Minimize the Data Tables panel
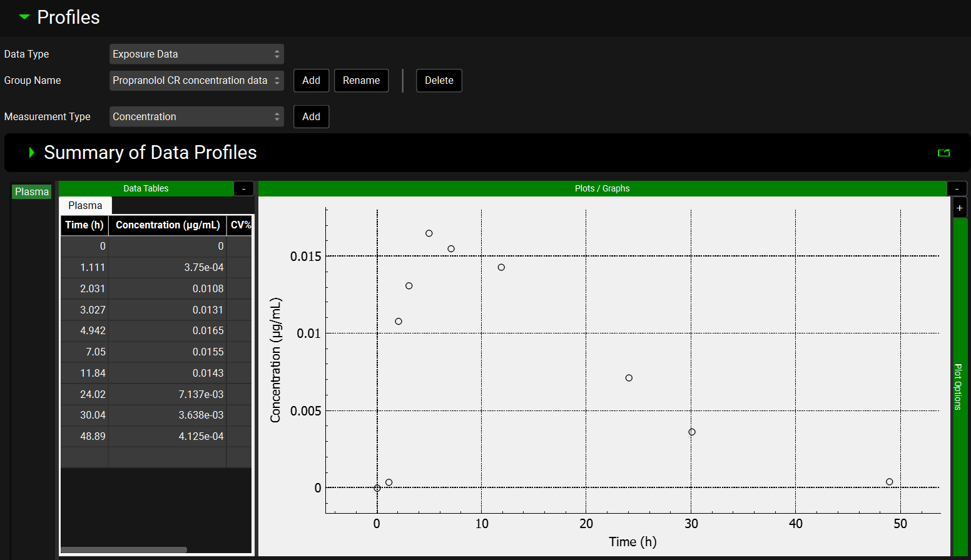971x560 pixels. [x=243, y=188]
